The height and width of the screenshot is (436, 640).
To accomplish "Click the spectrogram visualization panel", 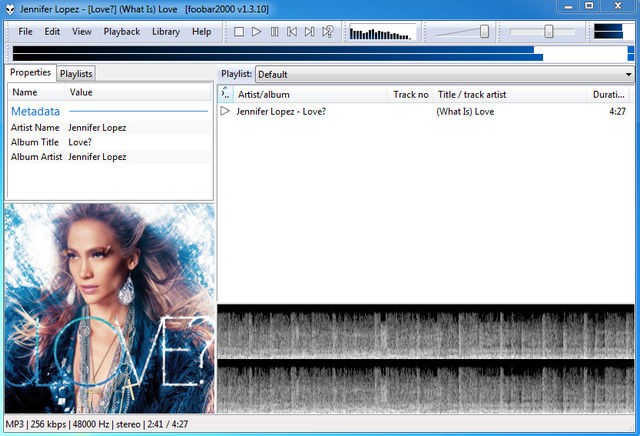I will point(426,359).
